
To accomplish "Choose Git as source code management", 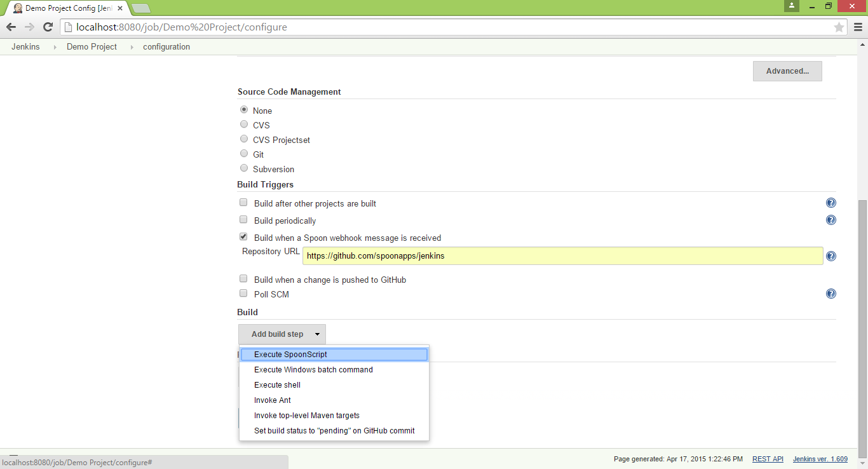I will (244, 154).
